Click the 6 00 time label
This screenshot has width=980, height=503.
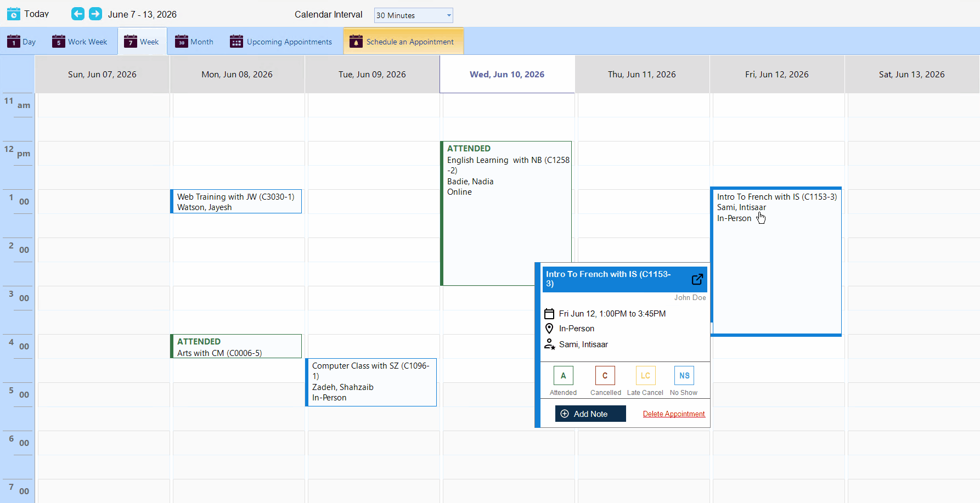pos(19,440)
